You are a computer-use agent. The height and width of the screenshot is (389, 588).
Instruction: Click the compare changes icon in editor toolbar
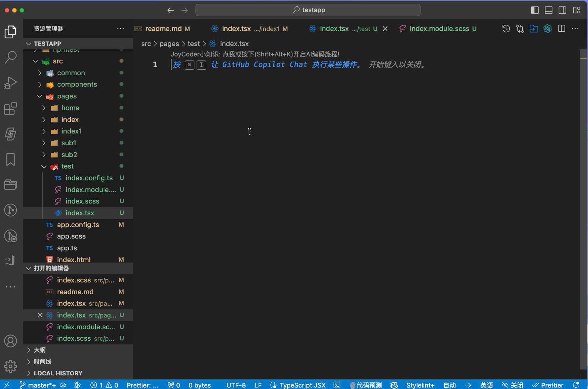520,29
